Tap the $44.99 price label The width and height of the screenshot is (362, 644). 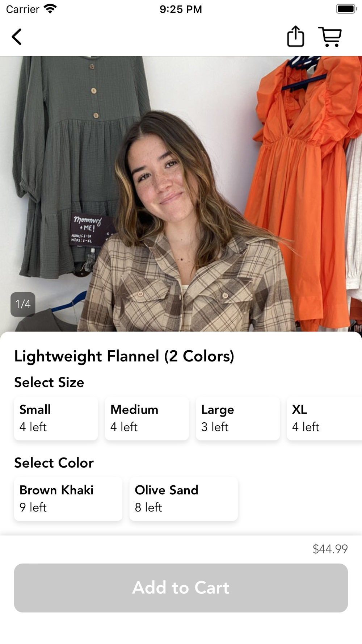coord(330,549)
